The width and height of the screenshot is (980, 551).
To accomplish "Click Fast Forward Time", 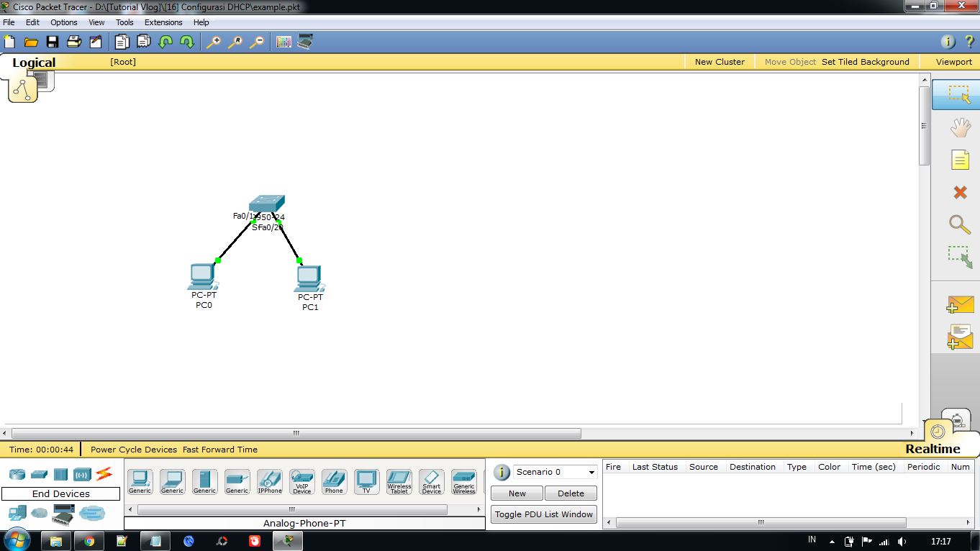I will pyautogui.click(x=220, y=450).
